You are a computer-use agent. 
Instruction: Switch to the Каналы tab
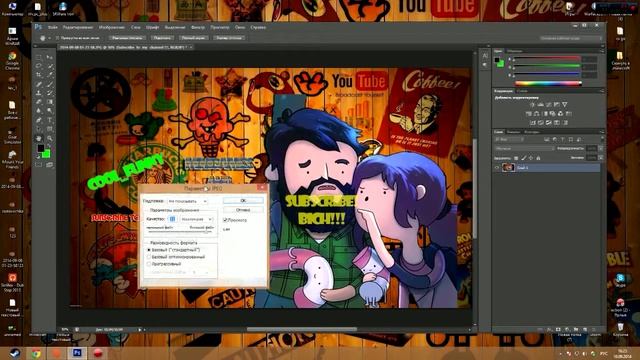[513, 132]
